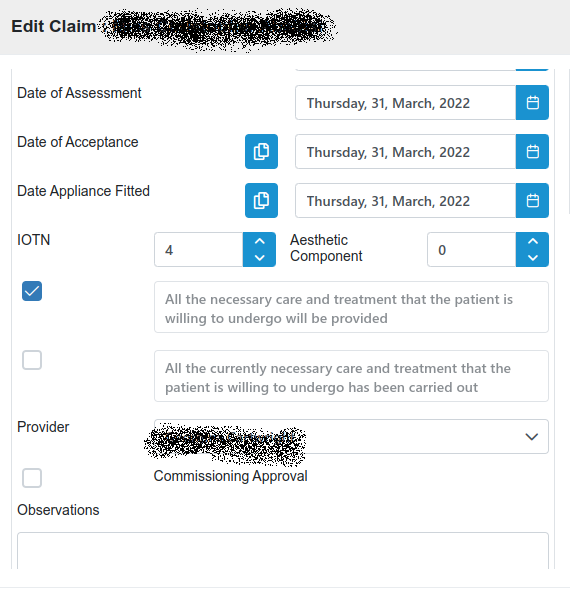Expand the Provider dropdown
Viewport: 570px width, 590px height.
(351, 436)
